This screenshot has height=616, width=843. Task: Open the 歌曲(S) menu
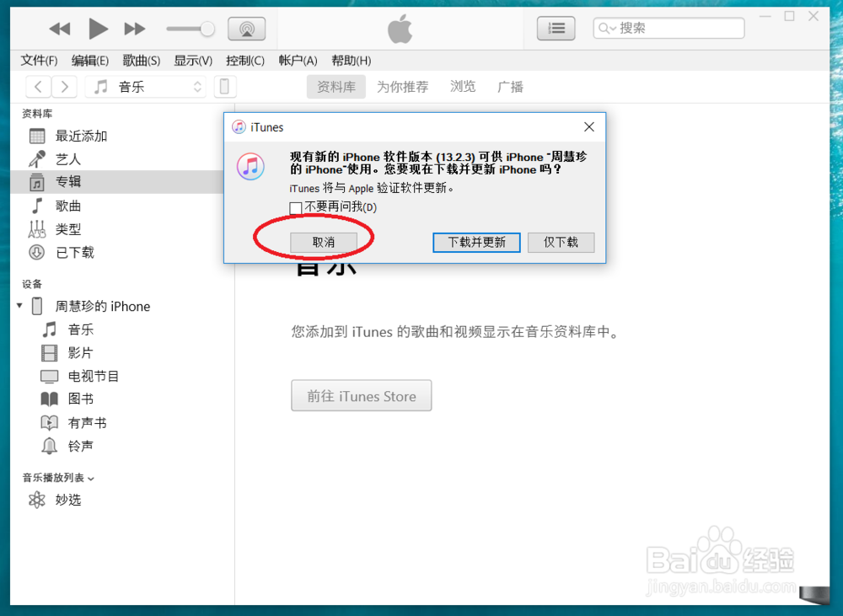pos(142,61)
